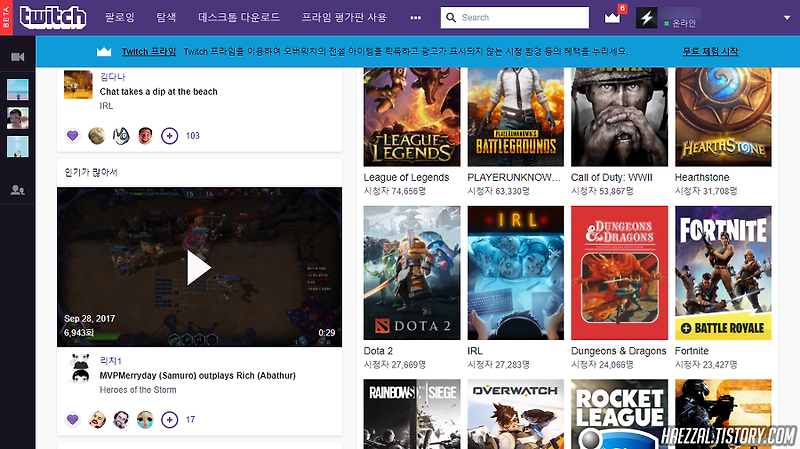Click the Hearthstone title text link
Image resolution: width=800 pixels, height=449 pixels.
click(x=702, y=178)
